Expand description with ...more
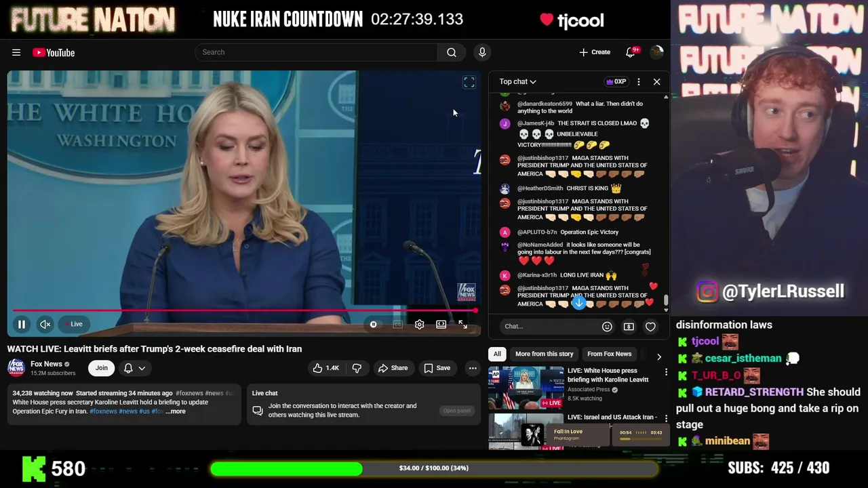 tap(175, 411)
